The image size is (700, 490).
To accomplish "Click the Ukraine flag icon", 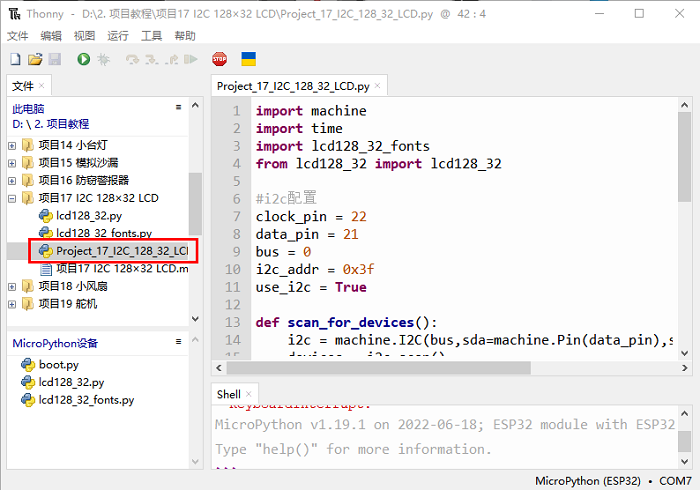I will (x=248, y=60).
